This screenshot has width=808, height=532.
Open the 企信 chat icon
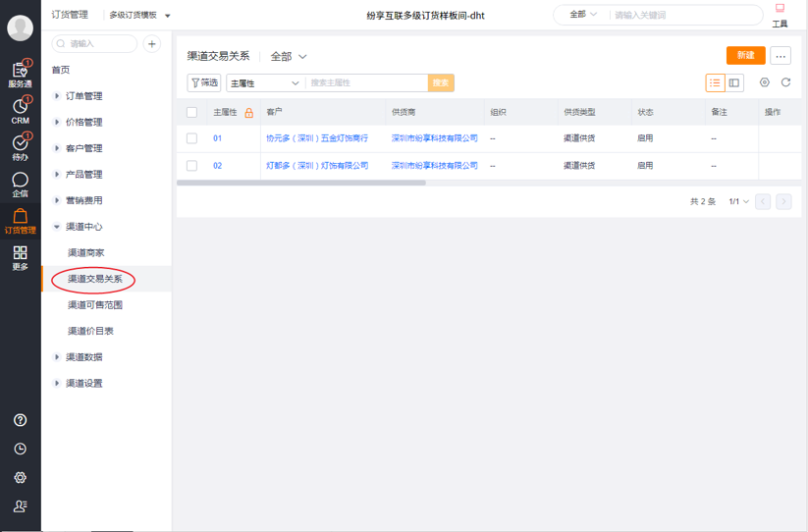tap(20, 183)
